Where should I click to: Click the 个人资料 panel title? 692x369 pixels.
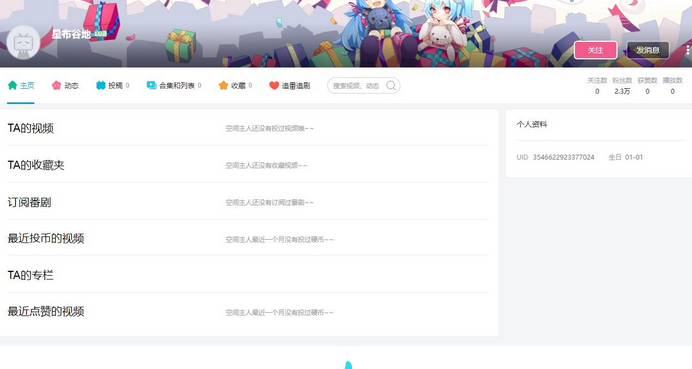point(532,124)
